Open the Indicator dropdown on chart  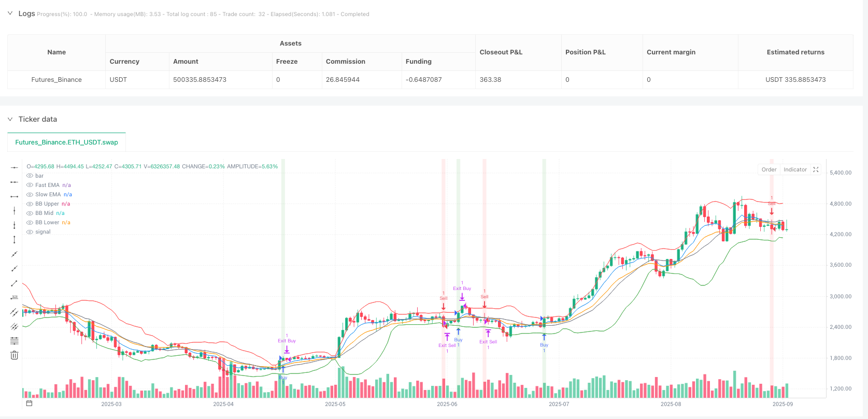(x=795, y=169)
